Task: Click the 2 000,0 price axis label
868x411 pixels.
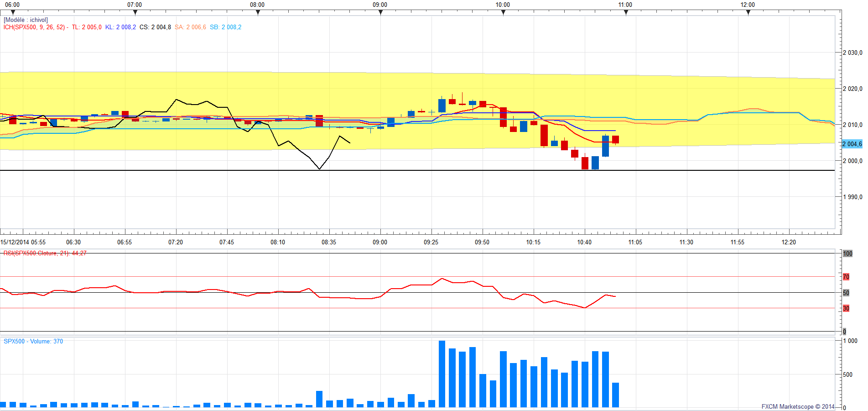Action: (852, 161)
